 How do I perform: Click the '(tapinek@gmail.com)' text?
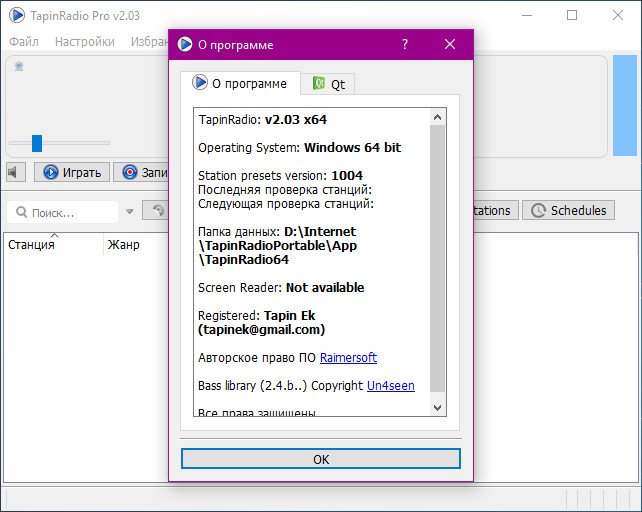261,330
